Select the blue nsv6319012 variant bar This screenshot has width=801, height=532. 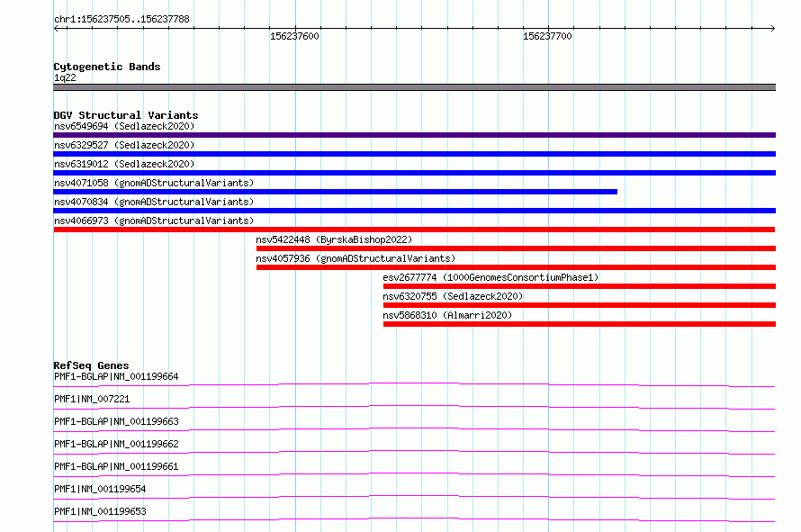coord(414,173)
